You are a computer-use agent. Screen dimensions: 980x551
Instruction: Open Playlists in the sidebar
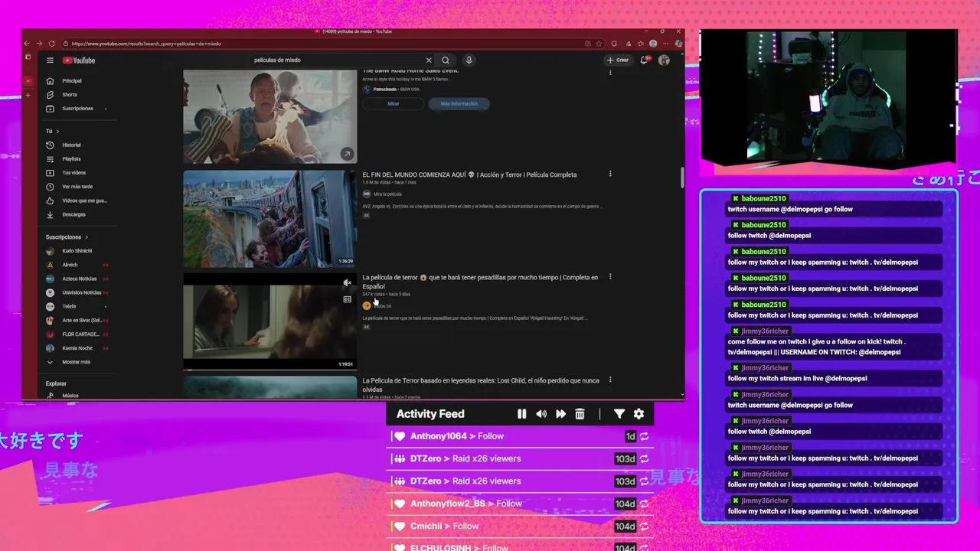click(x=71, y=158)
